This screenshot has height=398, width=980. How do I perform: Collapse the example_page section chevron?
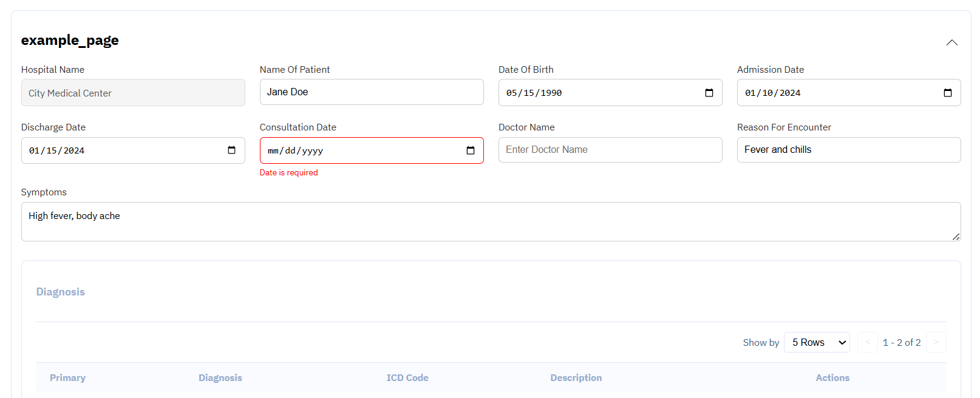951,42
